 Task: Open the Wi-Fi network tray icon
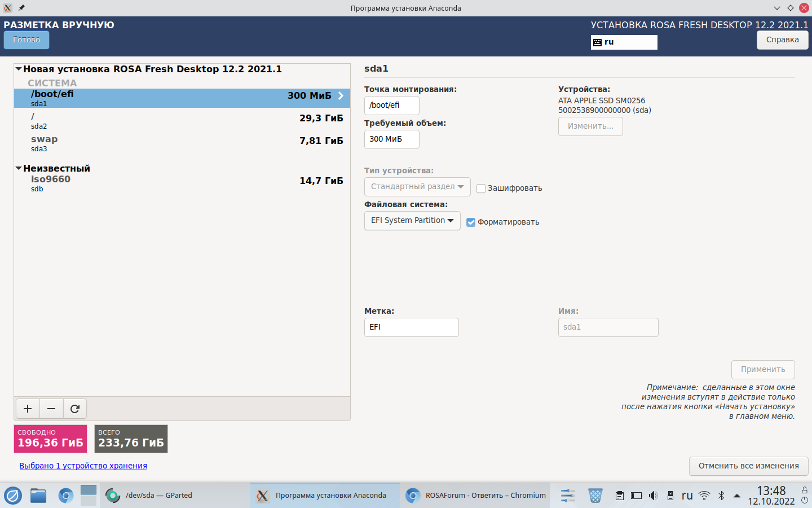(704, 496)
